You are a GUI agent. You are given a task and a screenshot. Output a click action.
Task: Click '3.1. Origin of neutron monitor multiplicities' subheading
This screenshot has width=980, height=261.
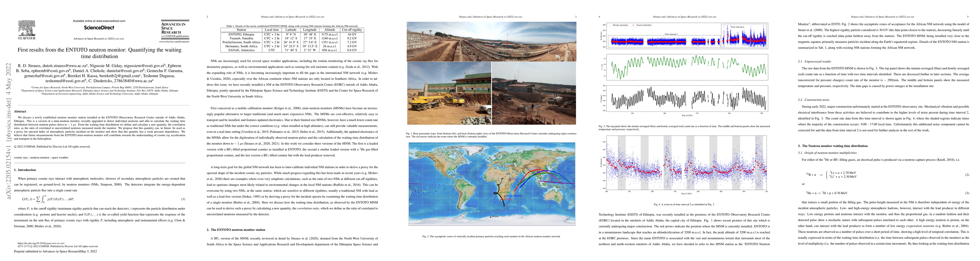(x=827, y=153)
